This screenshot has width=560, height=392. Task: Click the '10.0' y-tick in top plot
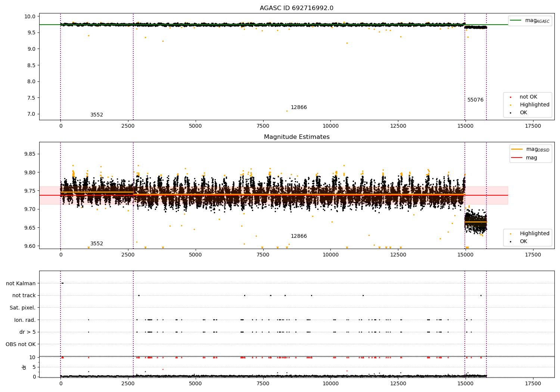click(x=31, y=16)
